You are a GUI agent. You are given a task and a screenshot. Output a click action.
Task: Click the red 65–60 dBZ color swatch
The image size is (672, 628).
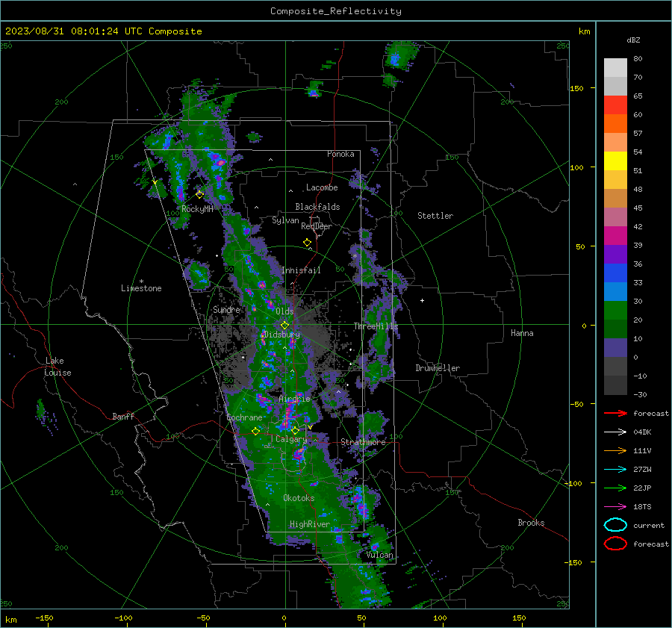615,105
